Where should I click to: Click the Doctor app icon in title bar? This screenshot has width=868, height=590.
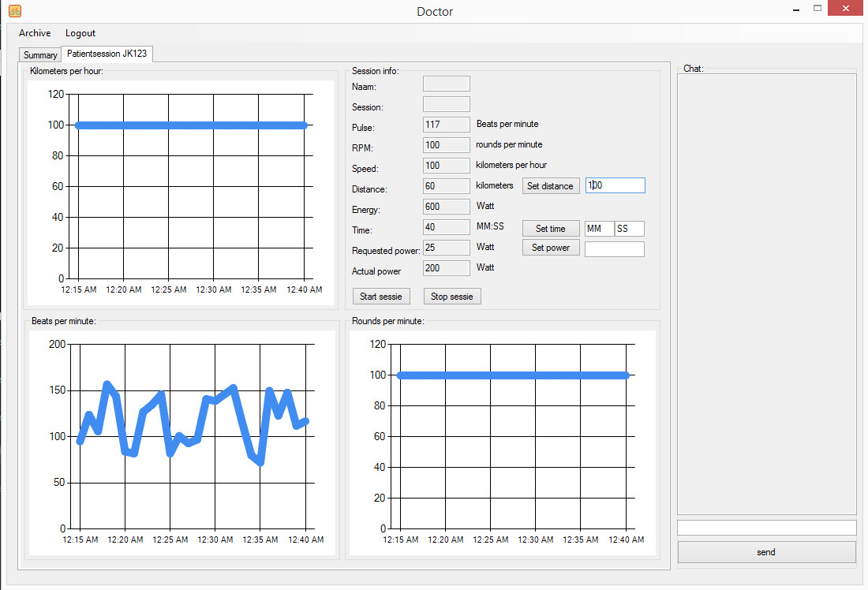point(15,11)
